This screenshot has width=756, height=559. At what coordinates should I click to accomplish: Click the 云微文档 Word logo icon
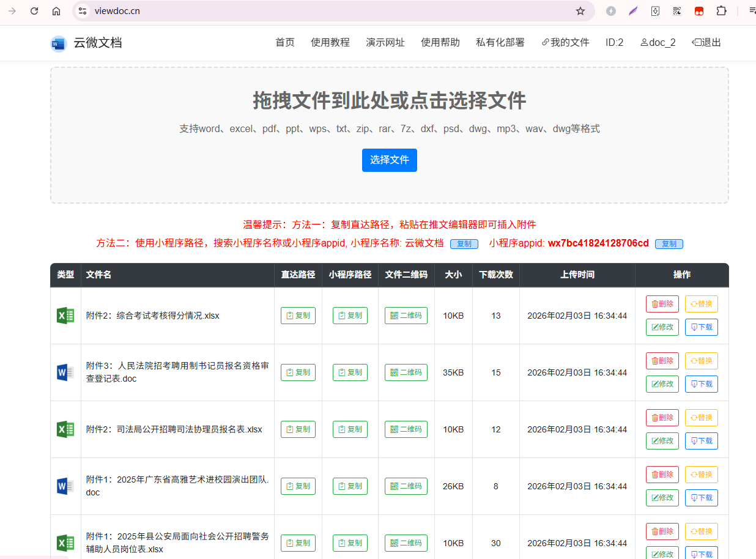(x=58, y=43)
